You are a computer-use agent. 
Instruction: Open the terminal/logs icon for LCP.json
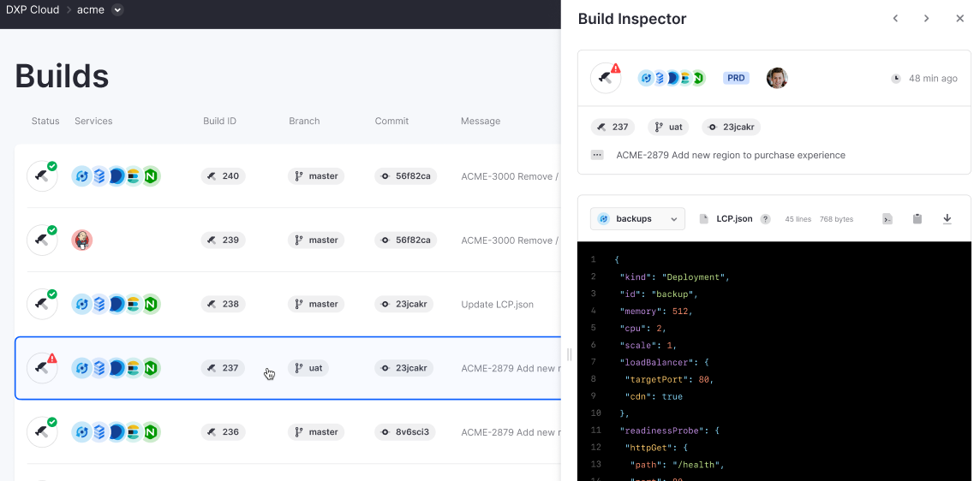[887, 219]
